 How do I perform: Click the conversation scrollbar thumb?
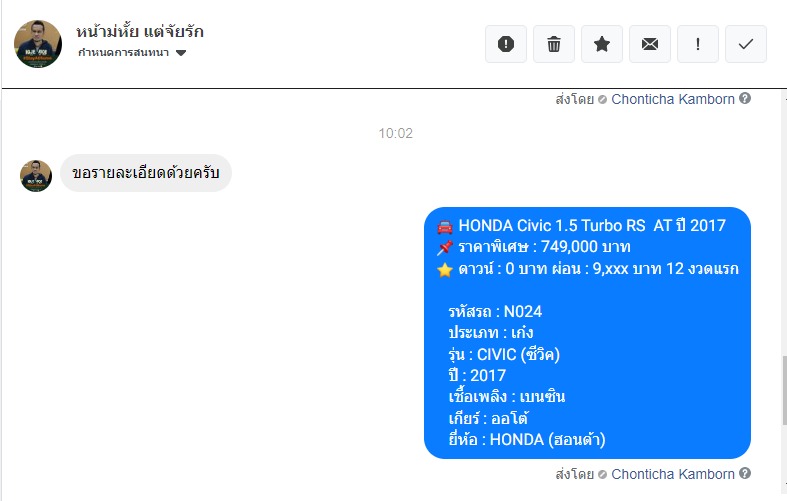[783, 391]
